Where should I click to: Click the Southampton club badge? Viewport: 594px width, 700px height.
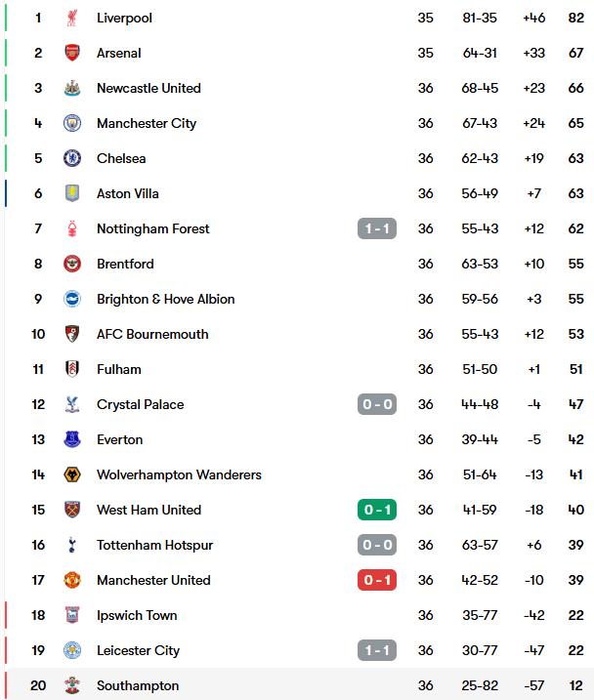click(72, 685)
